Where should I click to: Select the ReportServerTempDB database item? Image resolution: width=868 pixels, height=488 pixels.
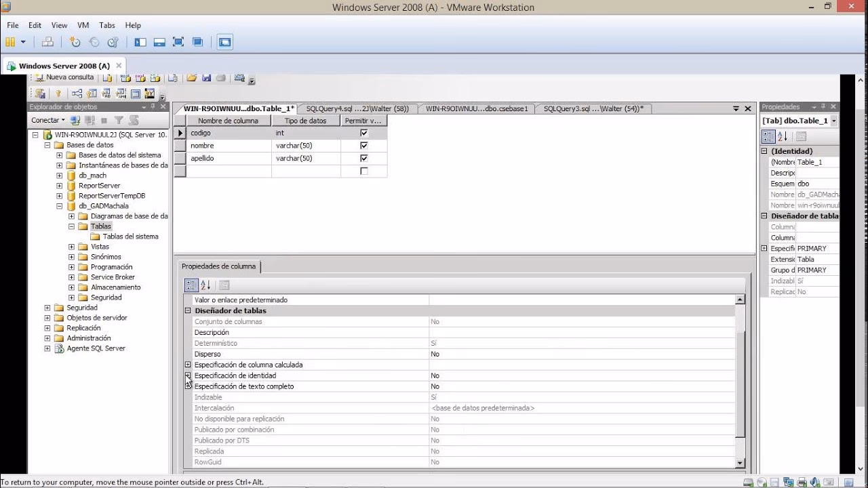[112, 196]
